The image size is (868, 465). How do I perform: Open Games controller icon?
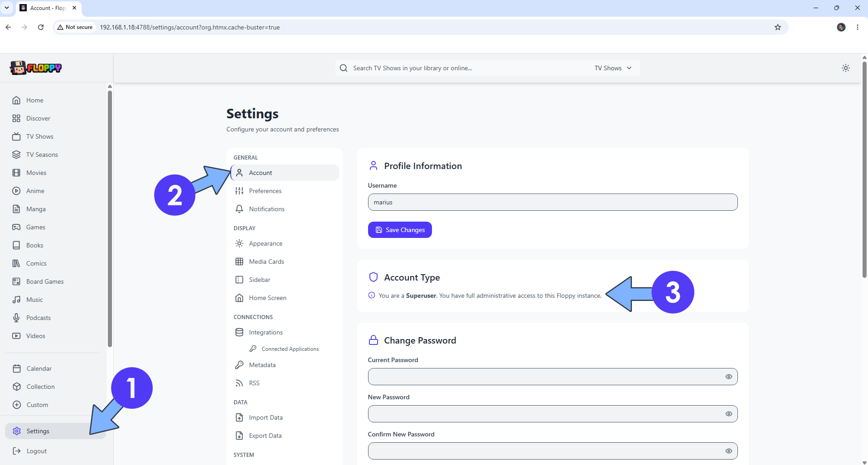point(16,227)
